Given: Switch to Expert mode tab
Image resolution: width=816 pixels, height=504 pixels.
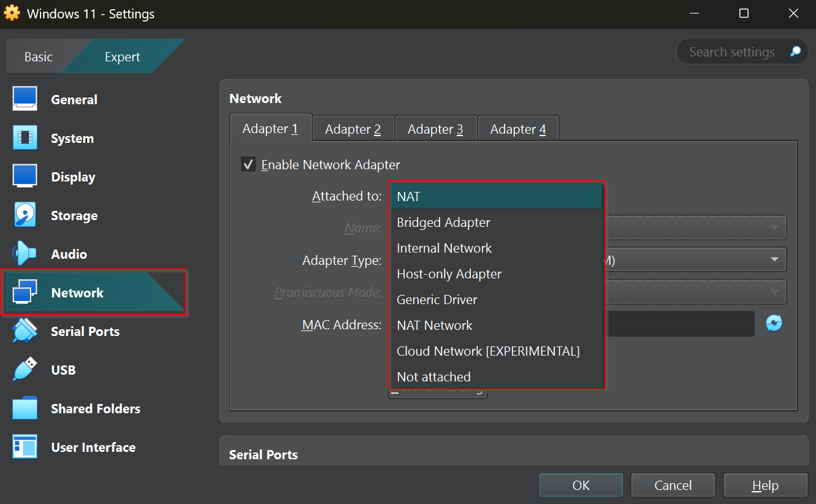Looking at the screenshot, I should (x=123, y=56).
